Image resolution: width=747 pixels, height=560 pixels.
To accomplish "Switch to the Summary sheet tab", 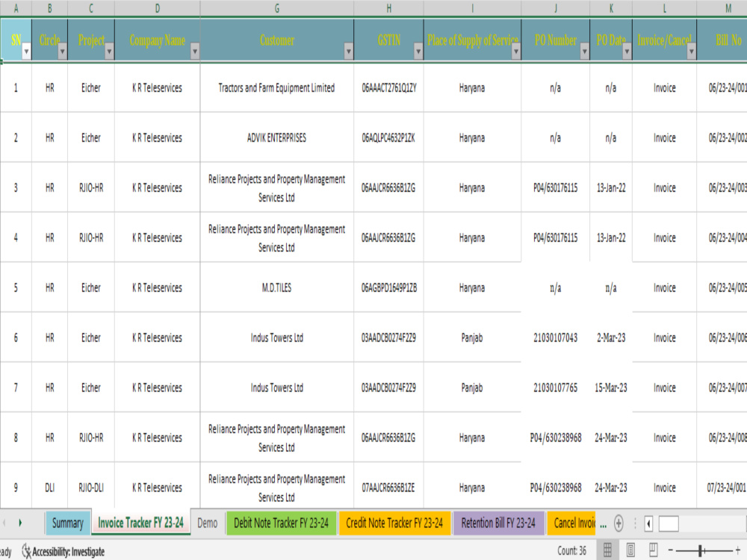I will point(68,523).
